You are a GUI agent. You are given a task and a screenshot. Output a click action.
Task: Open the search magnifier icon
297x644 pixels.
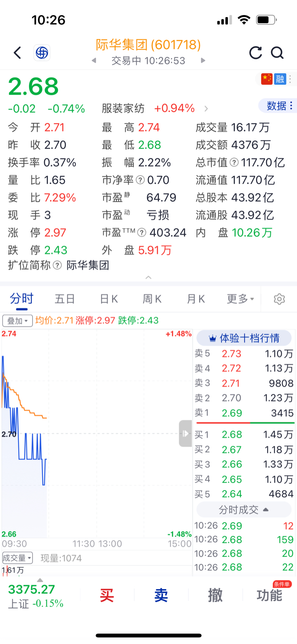pyautogui.click(x=277, y=53)
